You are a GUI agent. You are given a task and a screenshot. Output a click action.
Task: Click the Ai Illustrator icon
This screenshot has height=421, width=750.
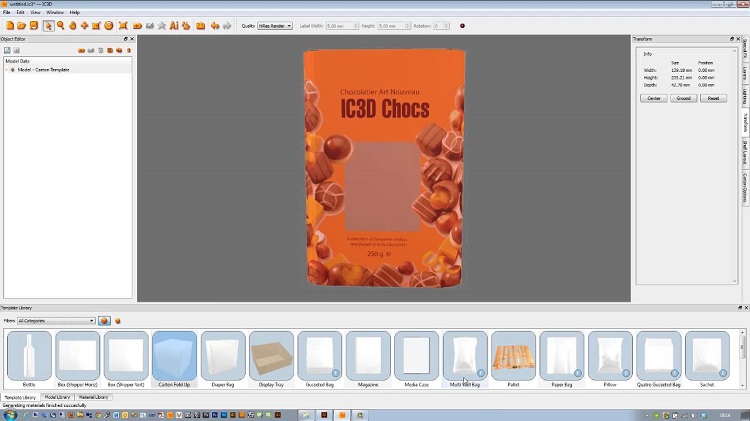tap(174, 26)
